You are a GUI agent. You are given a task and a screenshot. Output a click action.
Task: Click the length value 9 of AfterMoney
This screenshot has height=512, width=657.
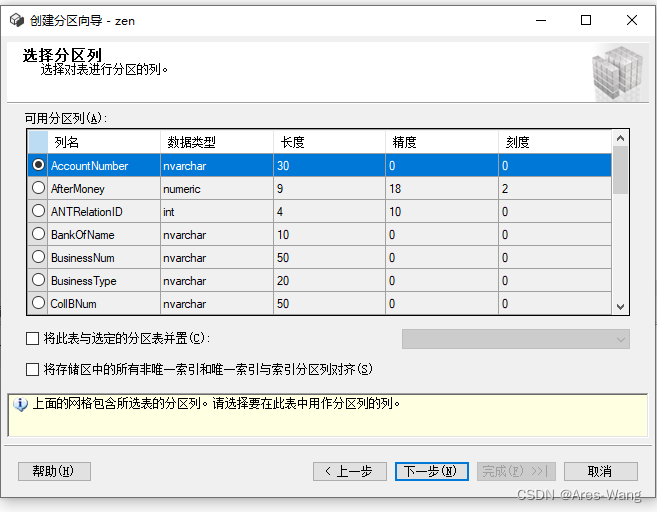(329, 188)
